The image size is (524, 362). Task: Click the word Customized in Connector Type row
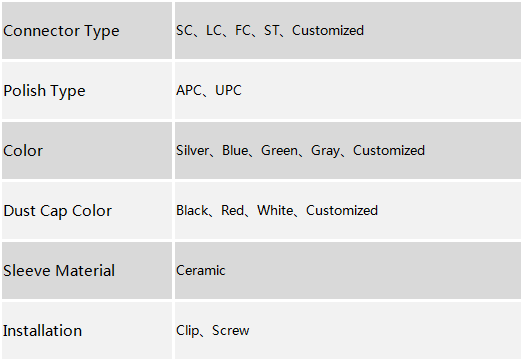click(x=328, y=30)
